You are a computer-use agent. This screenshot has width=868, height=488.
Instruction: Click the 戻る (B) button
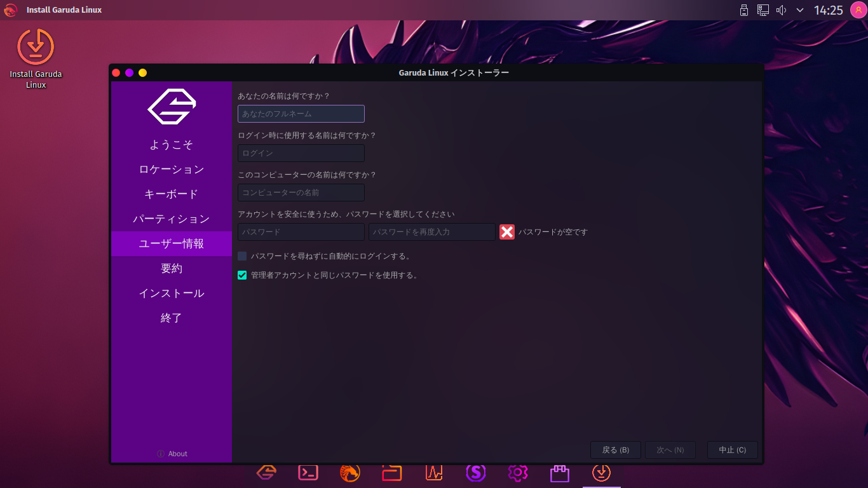(x=616, y=450)
